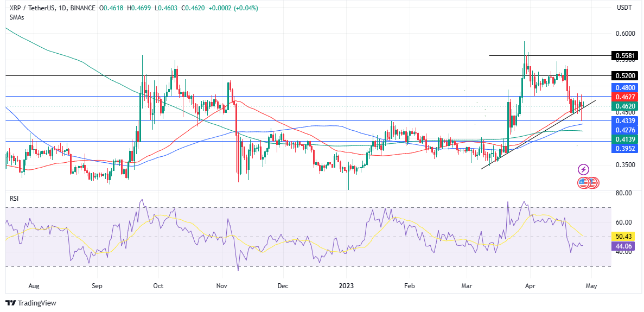Screen dimensions: 644x312
Task: Click the Oct label on time axis
Action: [x=158, y=285]
